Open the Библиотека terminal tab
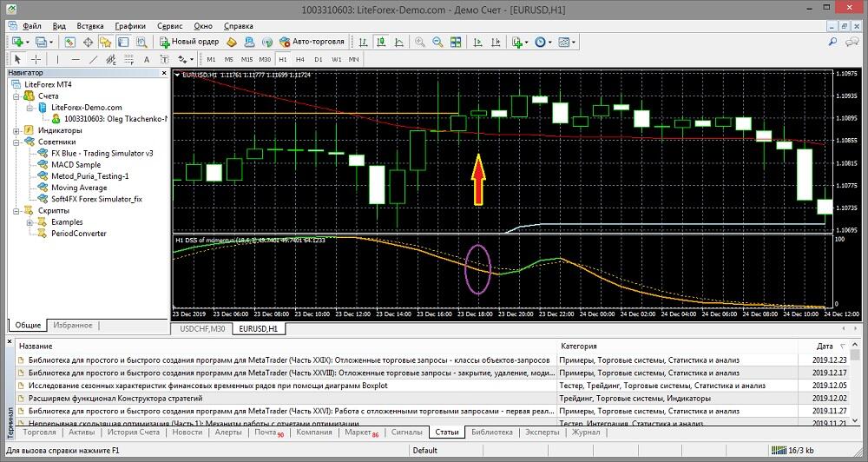This screenshot has height=462, width=868. [492, 432]
